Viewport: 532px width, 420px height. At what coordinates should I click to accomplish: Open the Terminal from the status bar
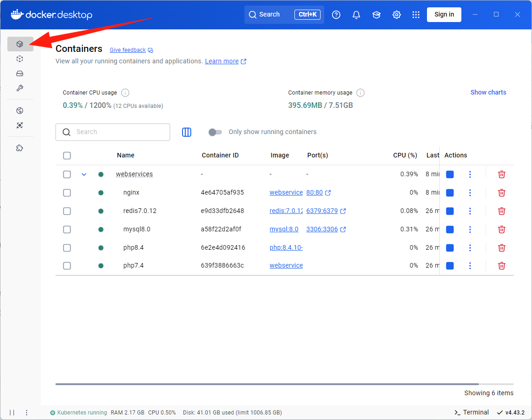coord(471,412)
